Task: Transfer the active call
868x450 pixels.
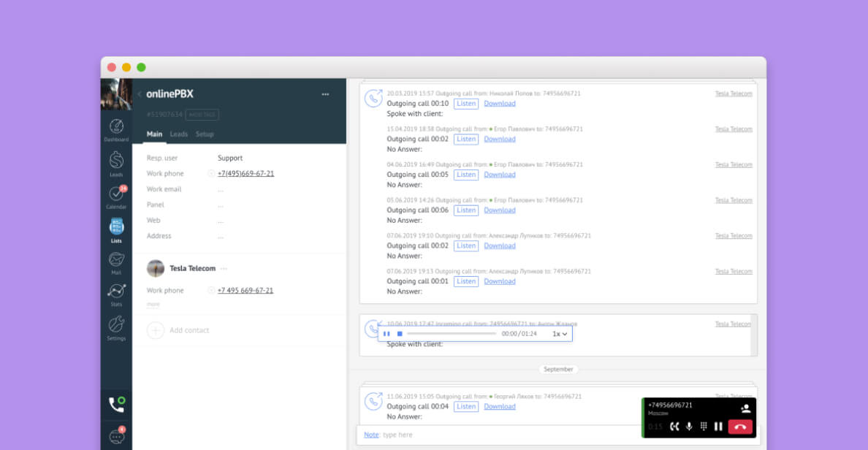Action: (x=674, y=426)
